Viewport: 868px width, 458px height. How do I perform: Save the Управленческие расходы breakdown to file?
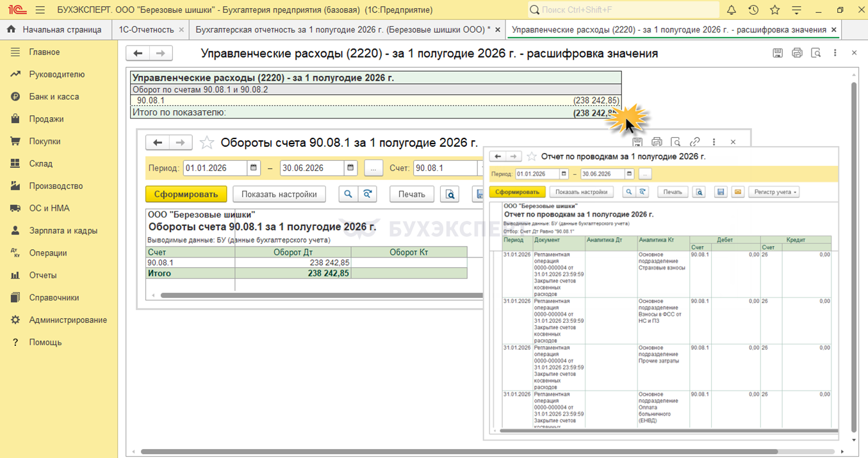pyautogui.click(x=778, y=53)
